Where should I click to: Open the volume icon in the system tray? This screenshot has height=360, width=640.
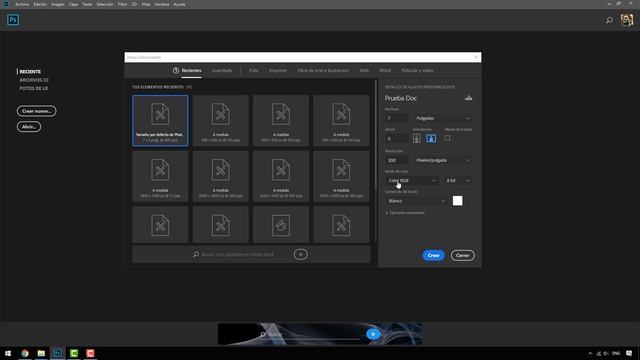point(606,353)
